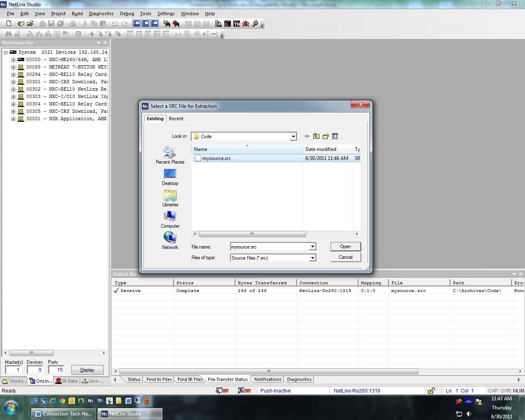Expand device 32001 NSX Application node
The image size is (525, 420).
point(13,119)
